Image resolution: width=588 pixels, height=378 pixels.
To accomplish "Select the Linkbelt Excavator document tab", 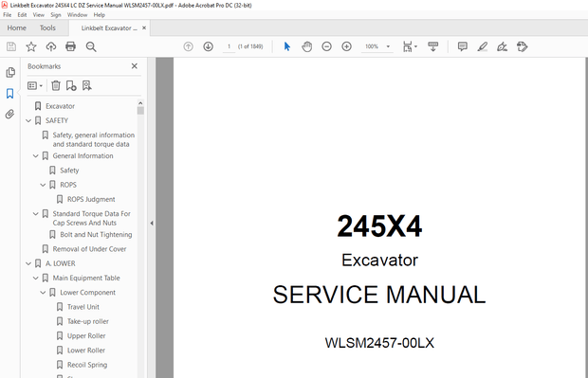I will pyautogui.click(x=109, y=28).
